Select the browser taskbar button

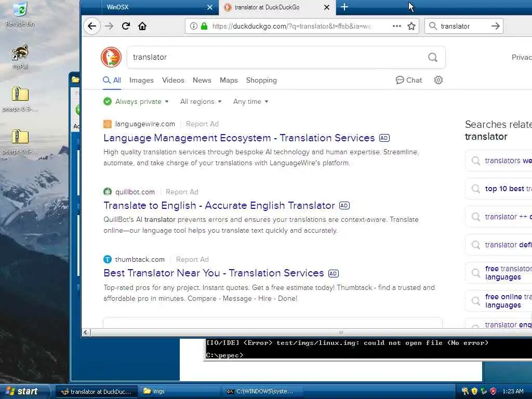(97, 391)
